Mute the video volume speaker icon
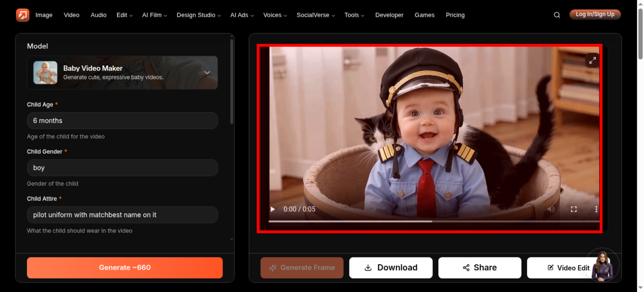The height and width of the screenshot is (292, 644). click(x=551, y=209)
